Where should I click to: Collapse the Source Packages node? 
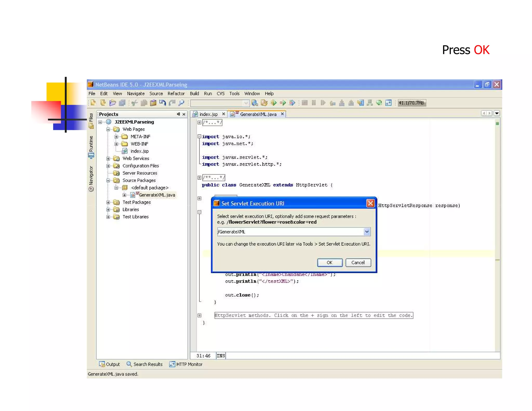(108, 180)
